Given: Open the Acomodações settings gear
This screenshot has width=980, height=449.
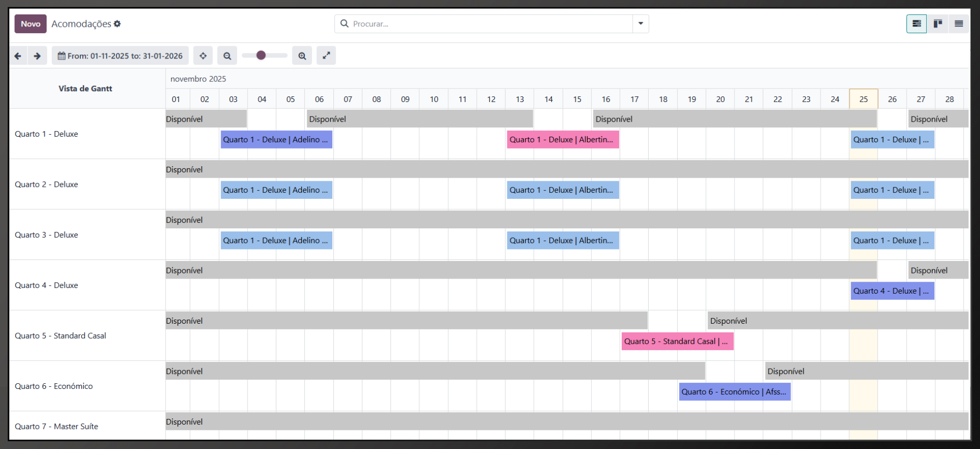Looking at the screenshot, I should click(x=118, y=24).
